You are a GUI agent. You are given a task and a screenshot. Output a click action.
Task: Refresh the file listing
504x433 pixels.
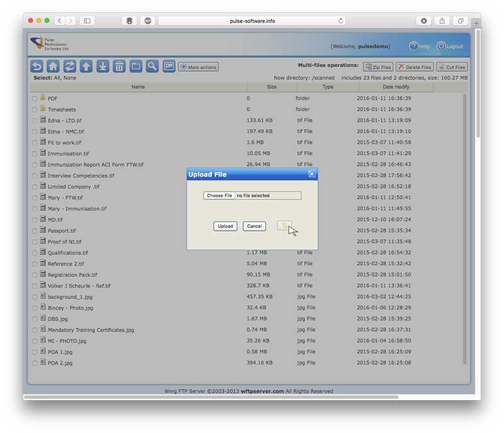coord(69,66)
